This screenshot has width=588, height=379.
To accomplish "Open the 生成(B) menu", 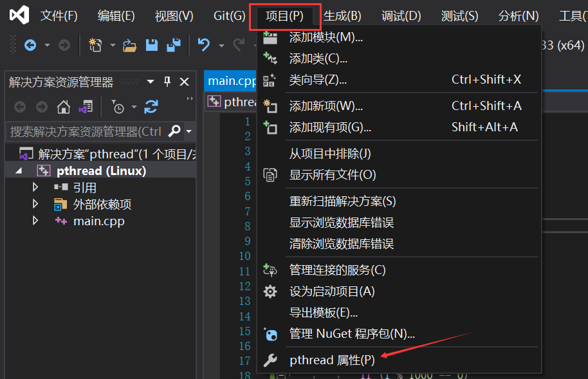I will tap(342, 15).
